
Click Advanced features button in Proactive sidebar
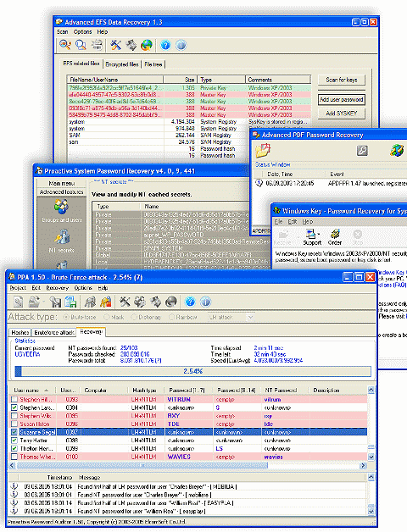(62, 191)
